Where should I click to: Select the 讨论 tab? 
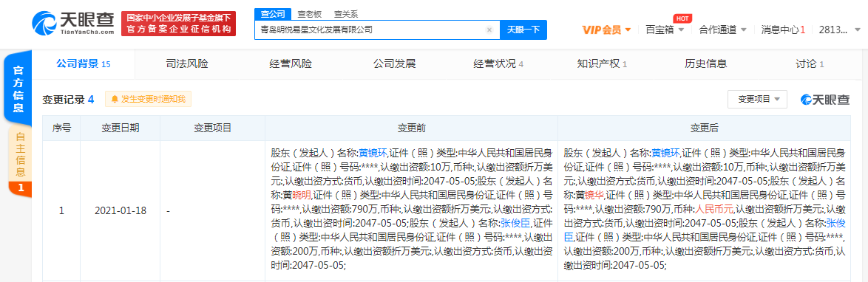coord(810,63)
